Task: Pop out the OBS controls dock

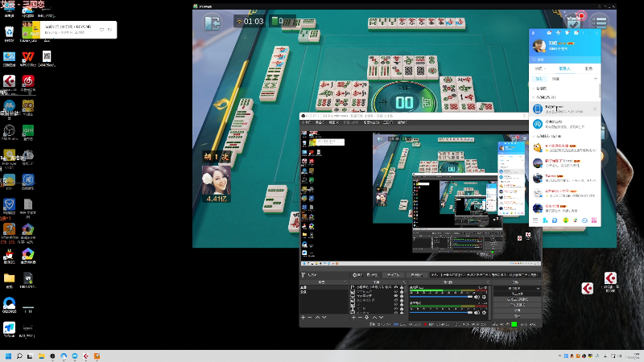Action: (x=539, y=282)
